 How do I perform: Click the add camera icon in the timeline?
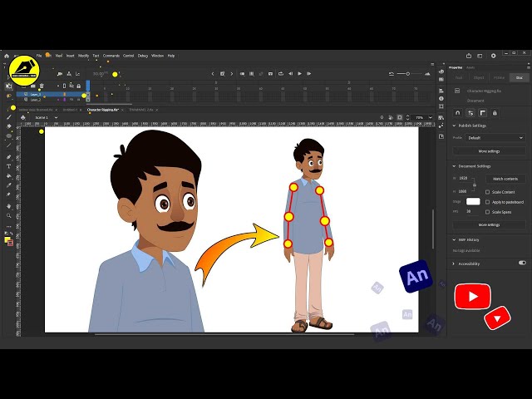[60, 74]
